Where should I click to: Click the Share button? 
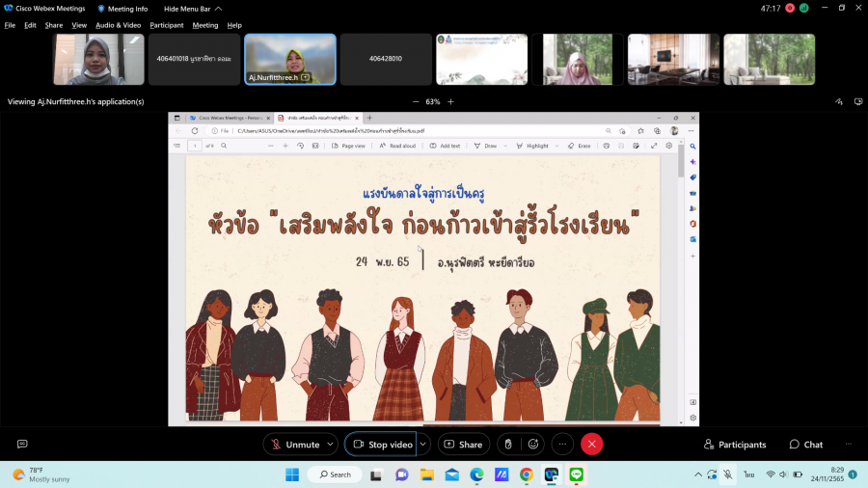463,445
